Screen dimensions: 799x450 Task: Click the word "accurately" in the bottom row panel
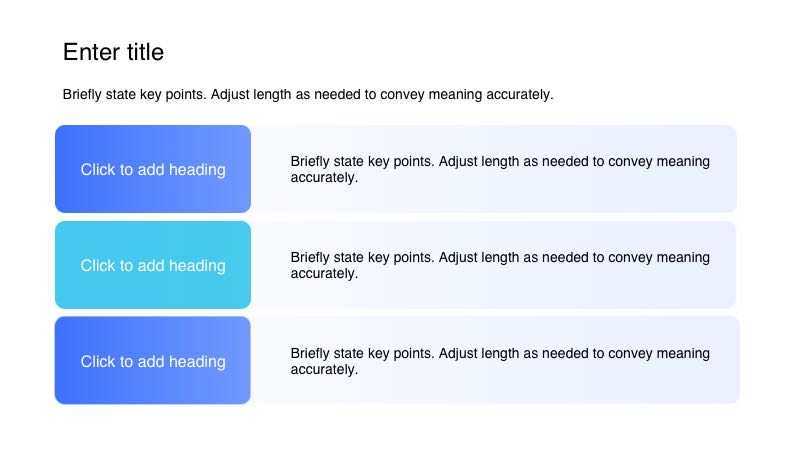323,370
